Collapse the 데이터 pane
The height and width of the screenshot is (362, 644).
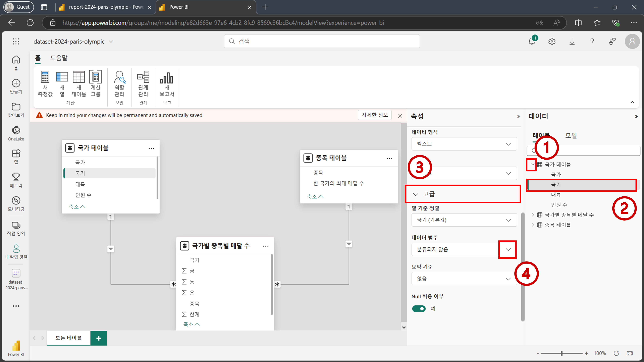[x=636, y=116]
